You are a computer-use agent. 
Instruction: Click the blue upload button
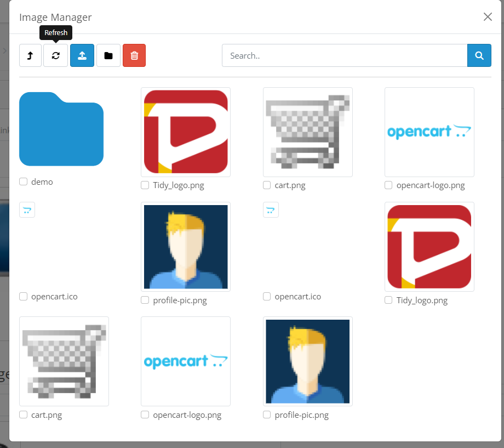(82, 55)
